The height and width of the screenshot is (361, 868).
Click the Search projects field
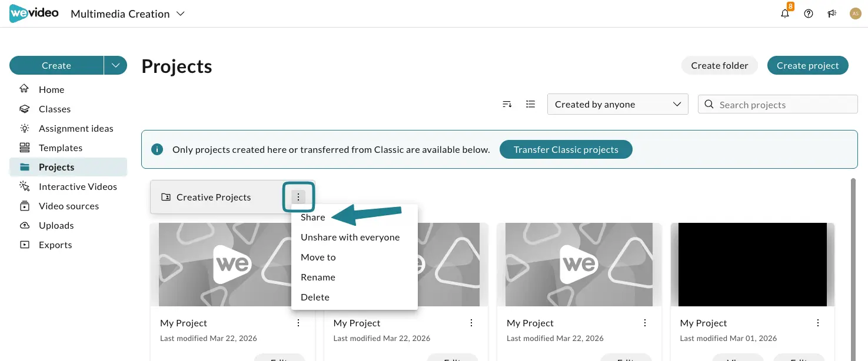point(777,104)
